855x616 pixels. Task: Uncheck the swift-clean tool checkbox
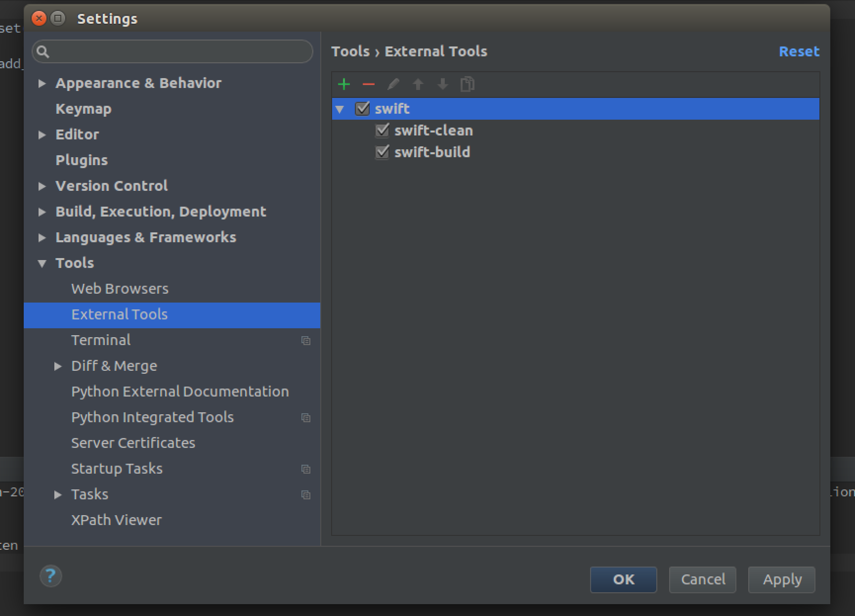tap(382, 130)
